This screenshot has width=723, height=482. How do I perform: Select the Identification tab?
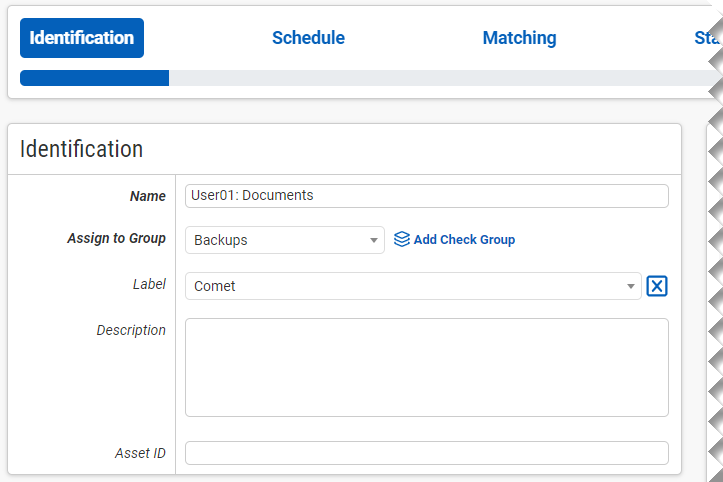pos(82,38)
